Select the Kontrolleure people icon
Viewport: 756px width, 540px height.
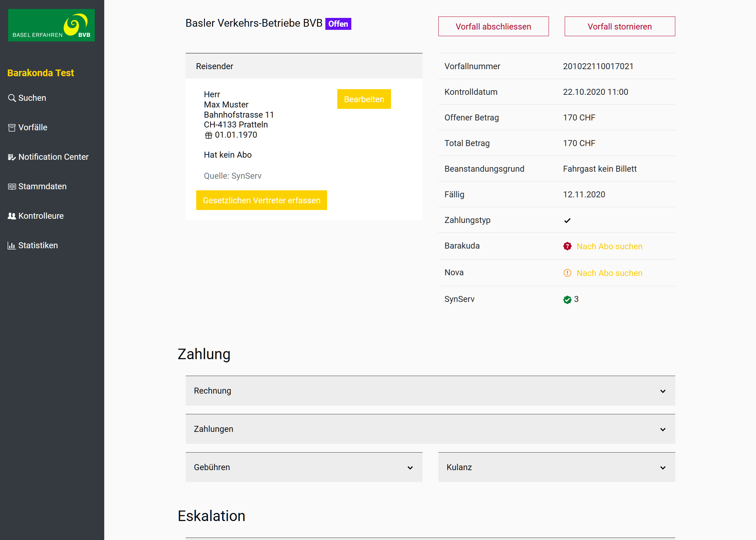12,216
